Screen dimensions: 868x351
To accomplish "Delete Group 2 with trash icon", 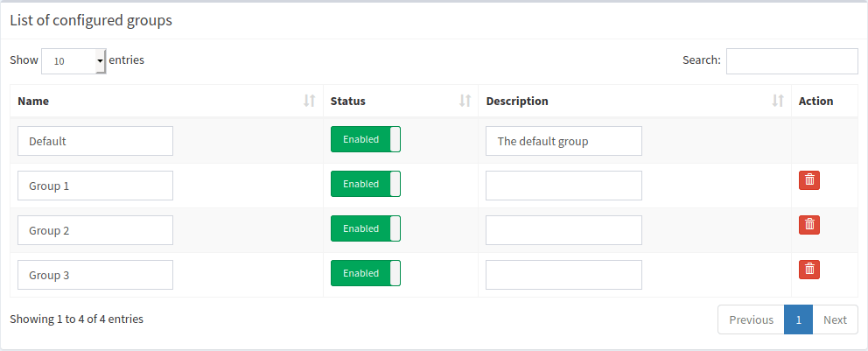I will [x=808, y=225].
